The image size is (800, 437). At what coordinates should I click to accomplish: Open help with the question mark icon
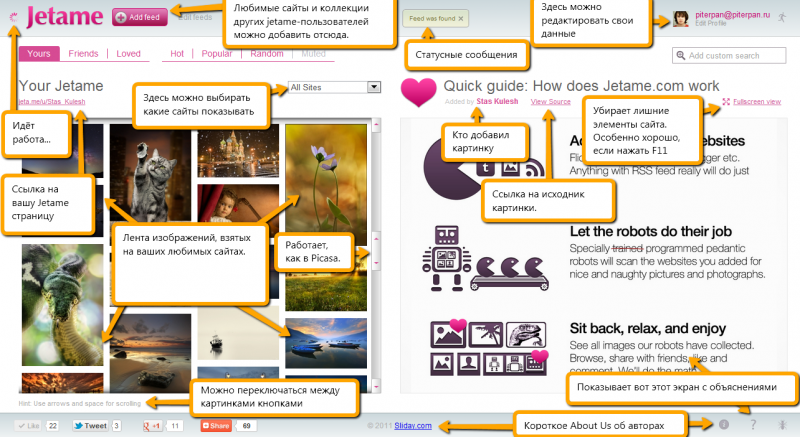tap(753, 424)
